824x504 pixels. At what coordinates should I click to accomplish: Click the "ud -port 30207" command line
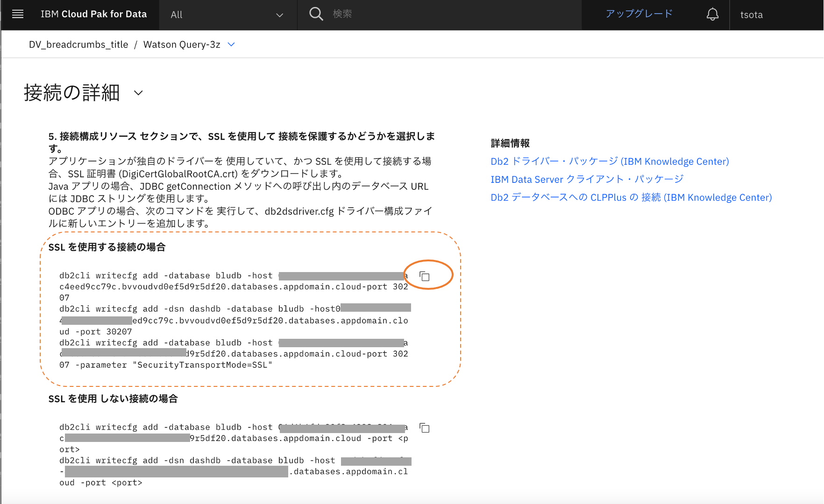tap(96, 331)
